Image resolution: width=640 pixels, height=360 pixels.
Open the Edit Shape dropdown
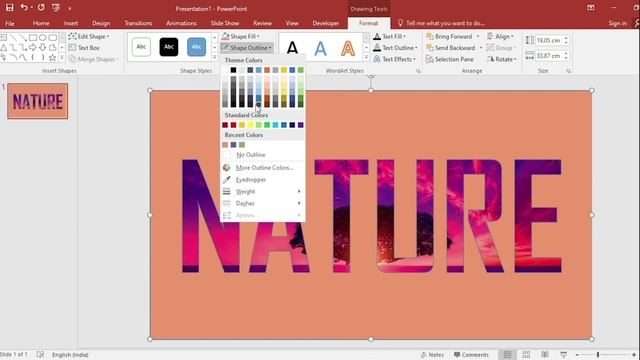point(89,36)
